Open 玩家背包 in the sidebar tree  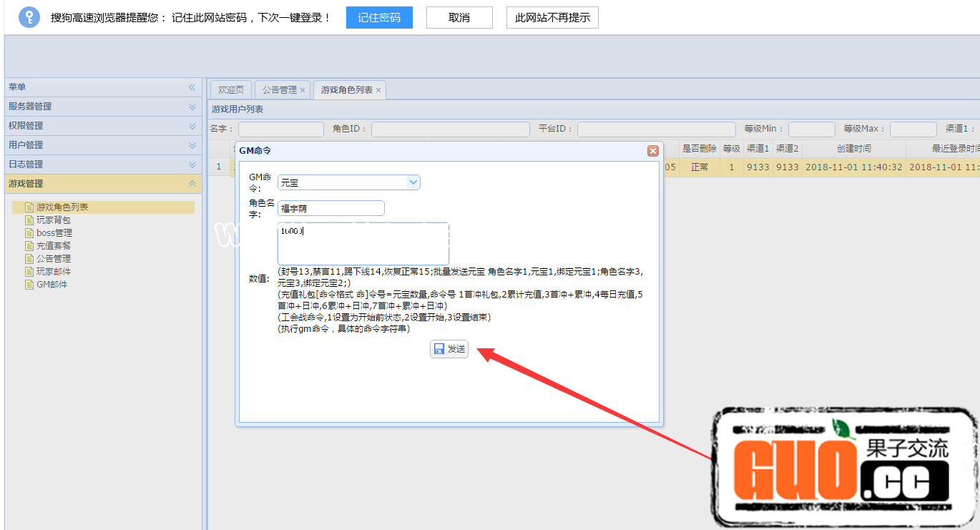[54, 220]
